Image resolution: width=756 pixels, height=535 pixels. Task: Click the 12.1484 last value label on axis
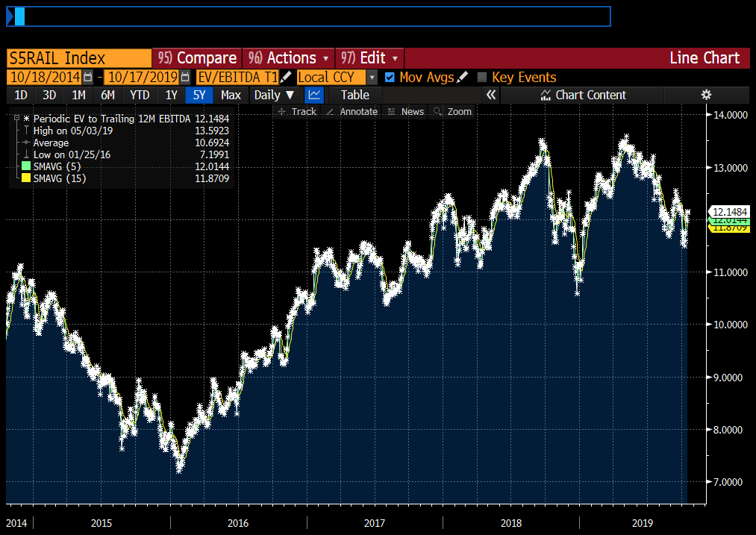[729, 212]
